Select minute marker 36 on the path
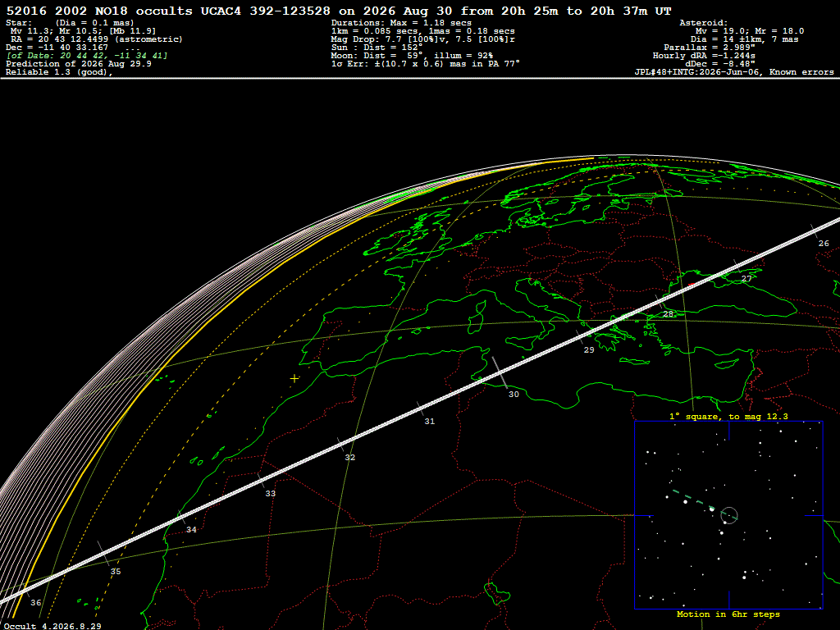The image size is (840, 630). 36,603
